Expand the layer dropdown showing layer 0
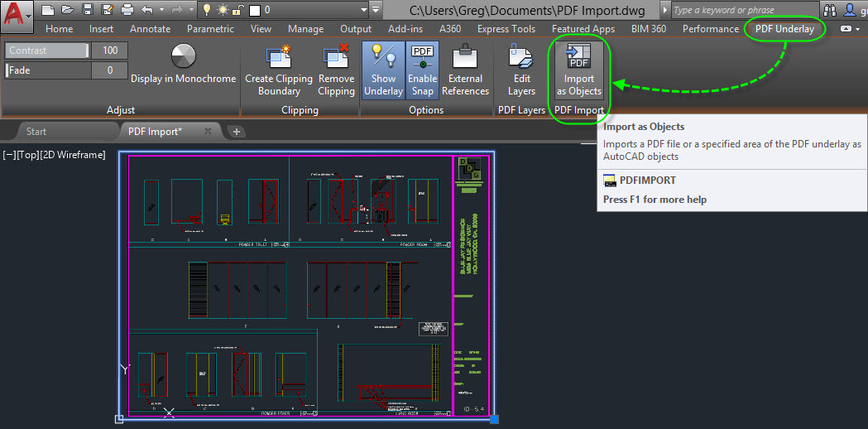Image resolution: width=868 pixels, height=429 pixels. 362,10
